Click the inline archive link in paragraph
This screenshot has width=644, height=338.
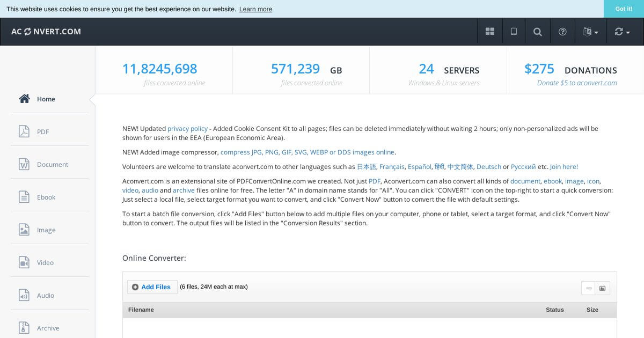point(184,190)
